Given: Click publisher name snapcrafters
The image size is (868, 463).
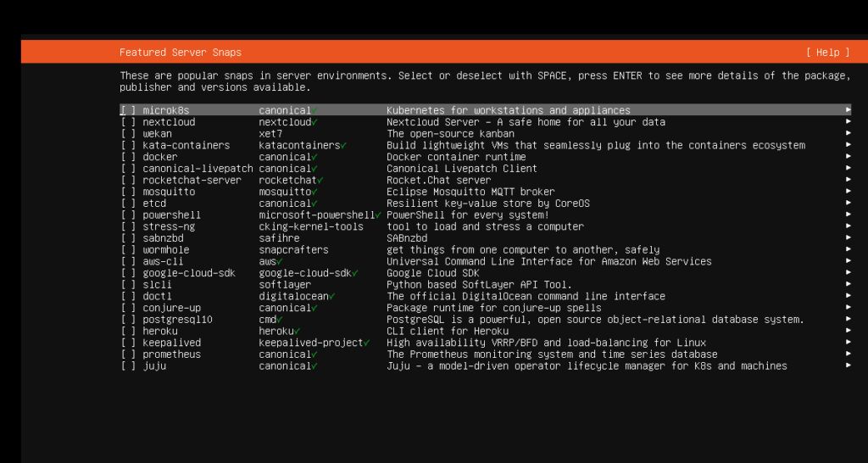Looking at the screenshot, I should (293, 250).
